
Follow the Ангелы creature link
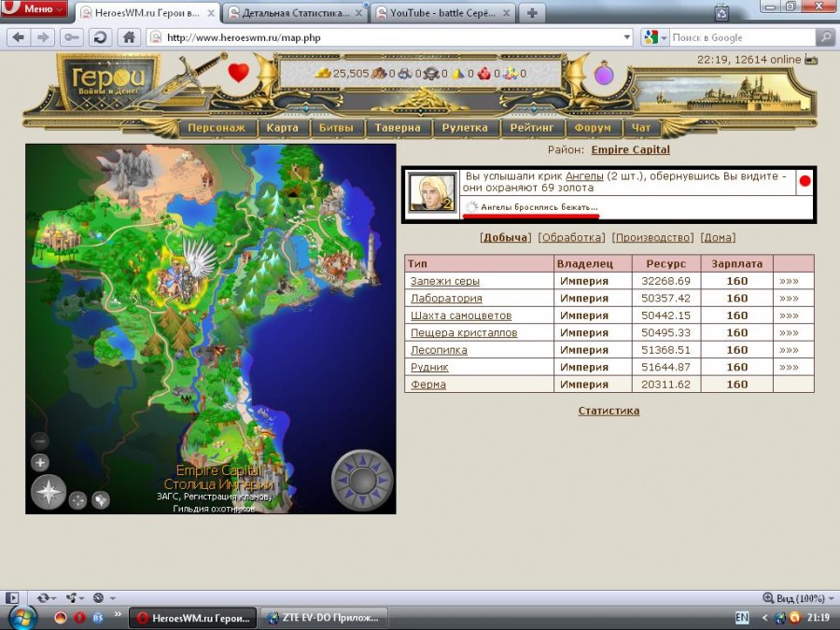pyautogui.click(x=584, y=175)
